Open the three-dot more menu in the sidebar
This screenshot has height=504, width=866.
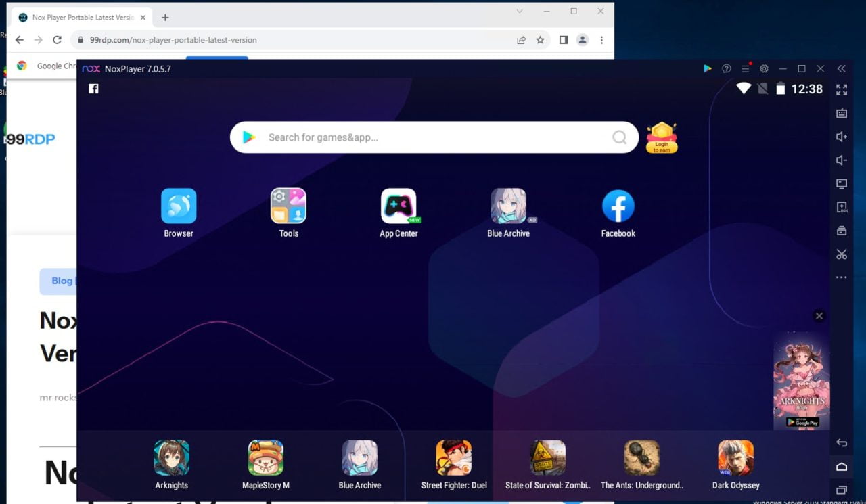[841, 277]
